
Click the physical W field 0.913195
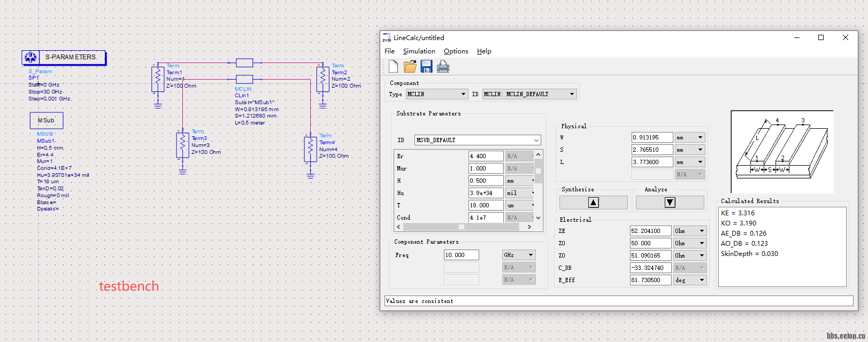point(652,137)
